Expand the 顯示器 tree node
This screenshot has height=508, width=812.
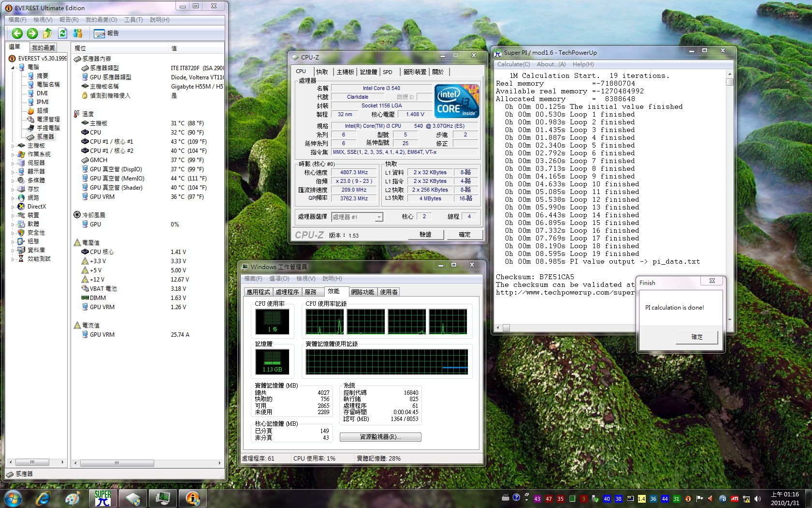[x=13, y=171]
